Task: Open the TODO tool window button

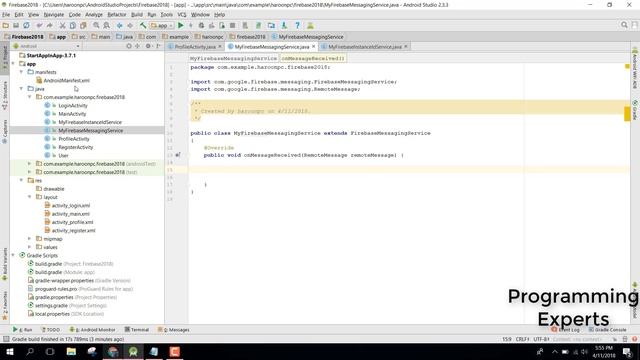Action: point(51,329)
